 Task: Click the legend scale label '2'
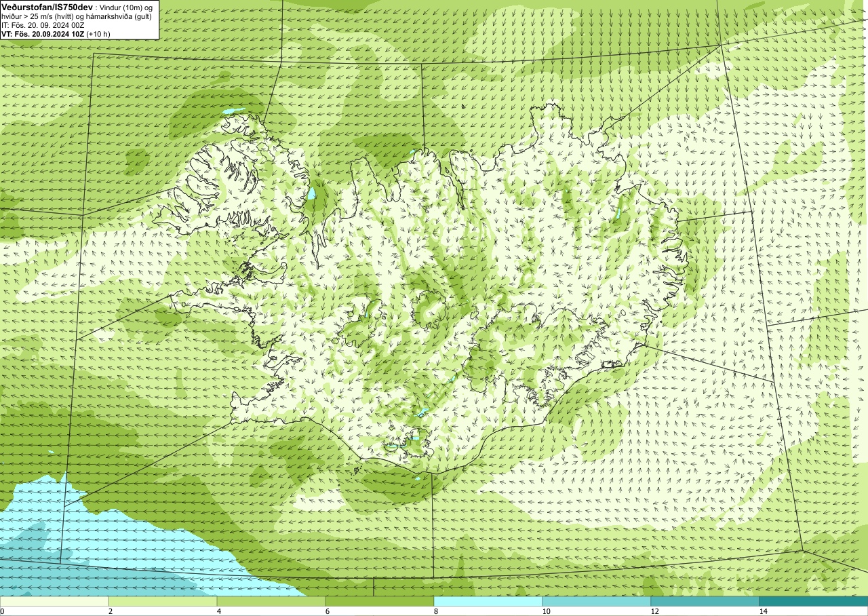click(x=111, y=611)
